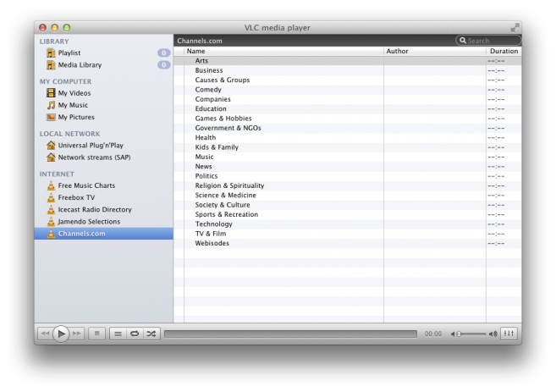Select My Music in sidebar
Viewport: 556px width, 392px height.
pos(103,105)
